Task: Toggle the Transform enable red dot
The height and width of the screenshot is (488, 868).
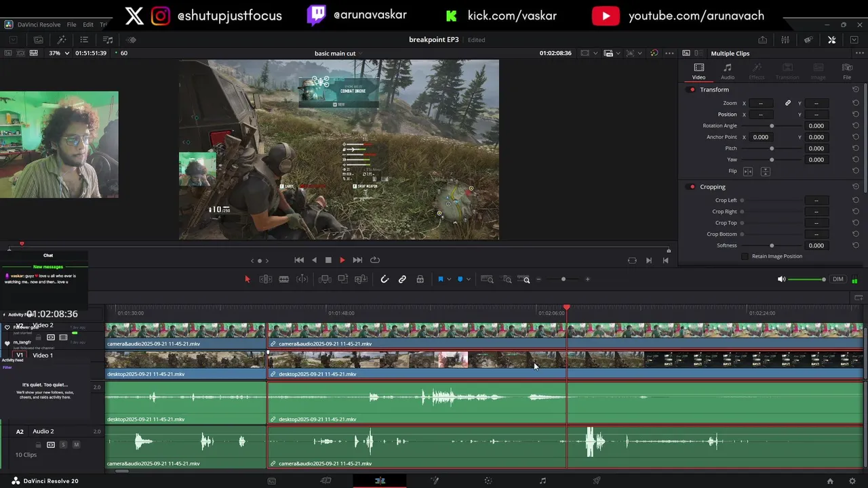Action: [692, 89]
